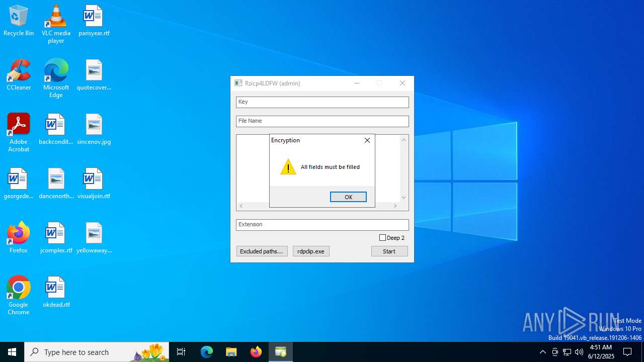The image size is (644, 362).
Task: Select the quotecover image file
Action: 94,75
